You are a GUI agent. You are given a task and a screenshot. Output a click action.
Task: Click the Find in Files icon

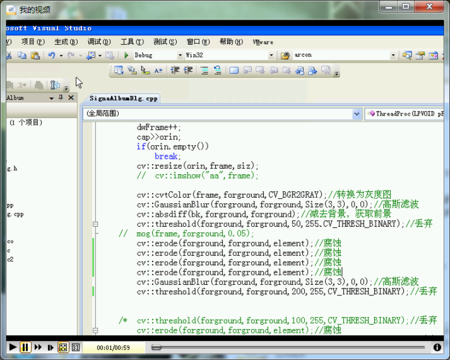[285, 55]
